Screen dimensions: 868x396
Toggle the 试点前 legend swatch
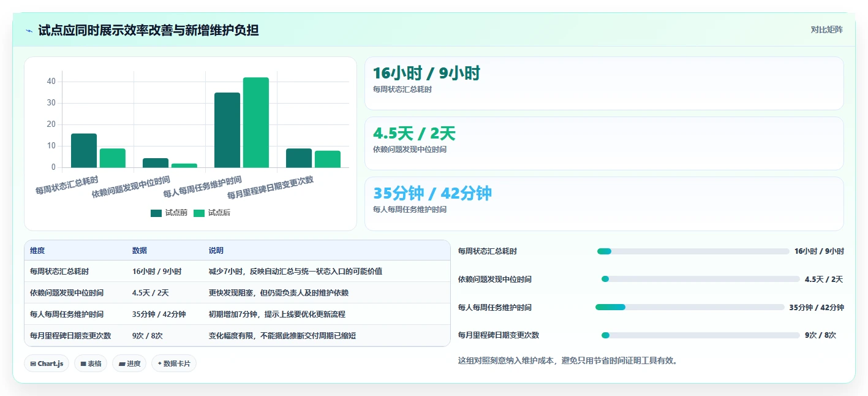[x=156, y=213]
